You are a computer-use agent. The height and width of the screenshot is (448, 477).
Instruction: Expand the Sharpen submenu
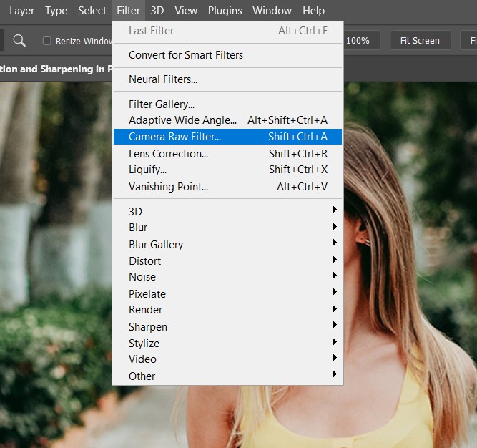click(148, 327)
